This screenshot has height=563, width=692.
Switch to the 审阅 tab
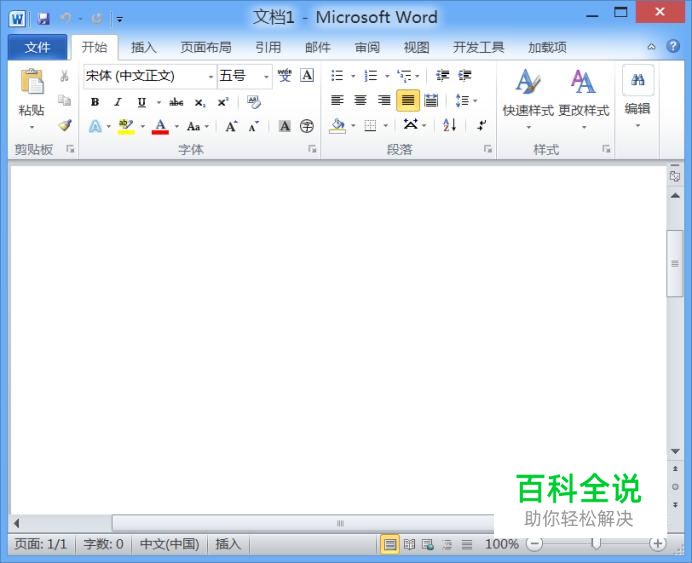pos(367,47)
